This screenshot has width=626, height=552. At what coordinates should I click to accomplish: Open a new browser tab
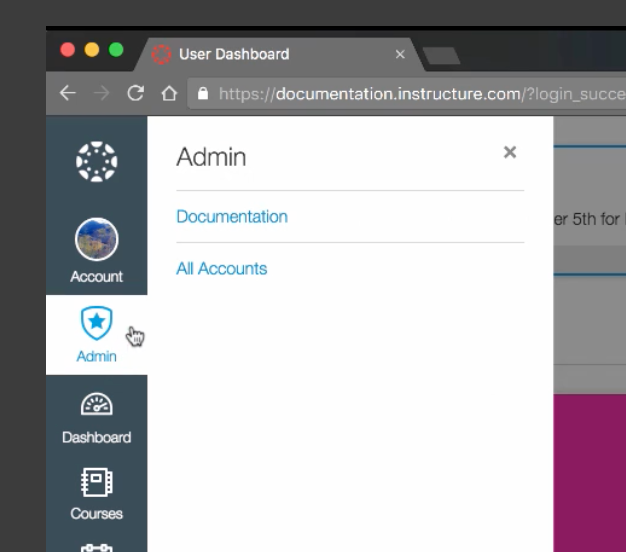tap(441, 55)
